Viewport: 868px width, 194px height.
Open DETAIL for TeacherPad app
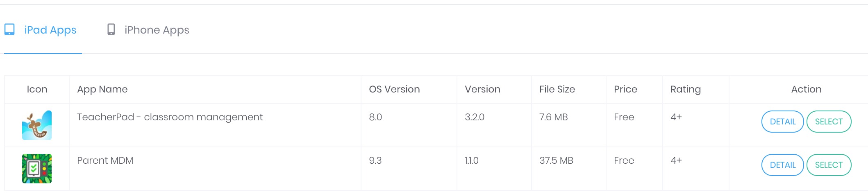783,122
